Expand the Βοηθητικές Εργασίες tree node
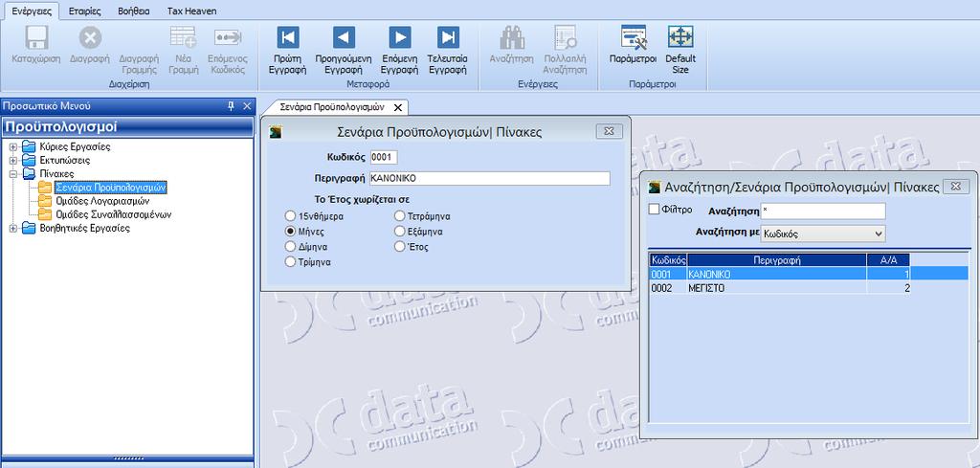This screenshot has height=468, width=980. coord(13,229)
